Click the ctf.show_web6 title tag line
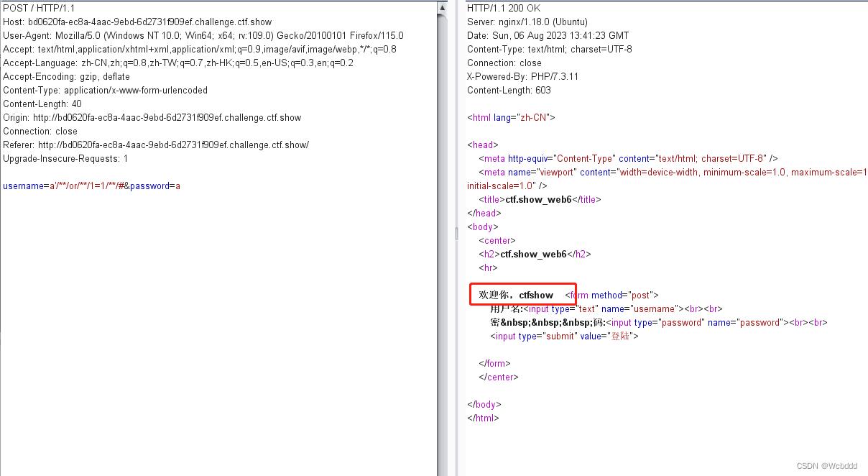This screenshot has height=476, width=868. [x=540, y=199]
